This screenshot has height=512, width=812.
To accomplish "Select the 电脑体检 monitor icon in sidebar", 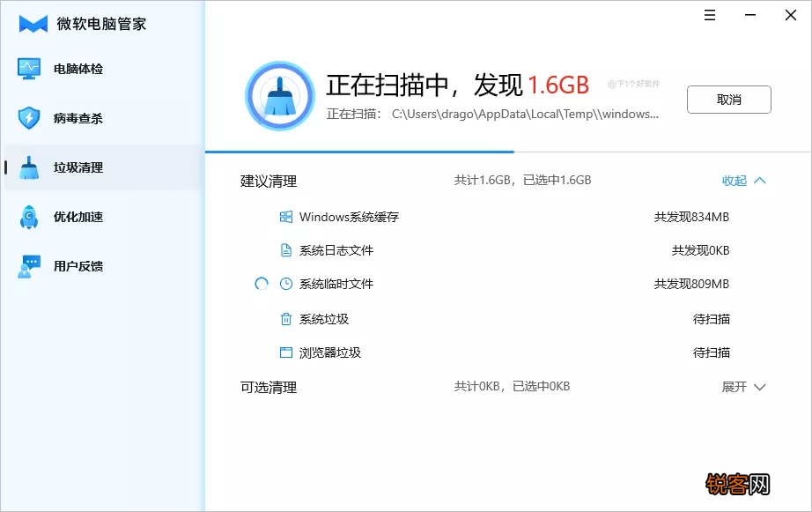I will pos(28,68).
